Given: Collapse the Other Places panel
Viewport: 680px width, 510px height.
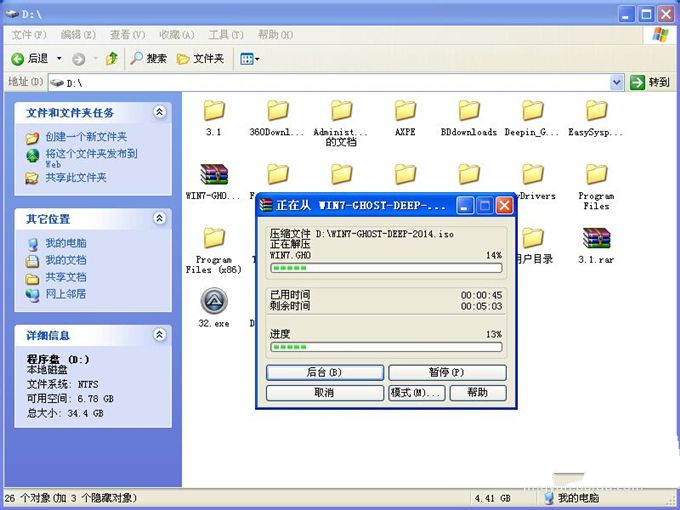Looking at the screenshot, I should [159, 218].
